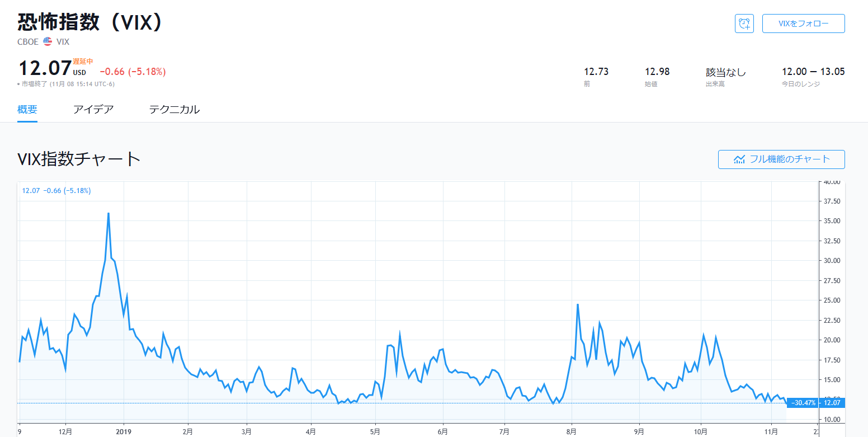Click the CBOE exchange label
868x437 pixels.
28,41
